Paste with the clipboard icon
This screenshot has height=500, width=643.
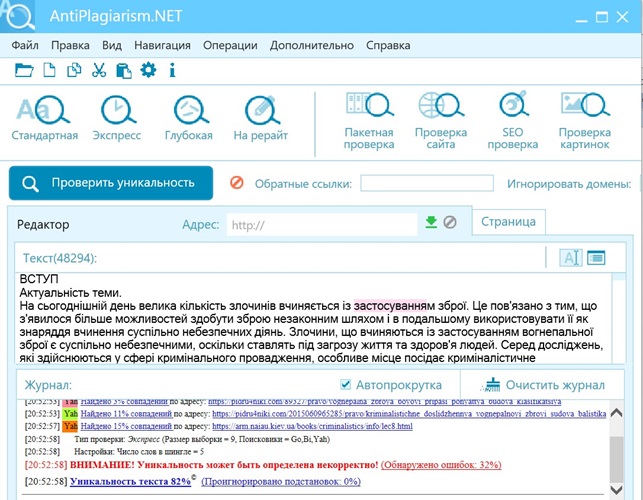(124, 71)
